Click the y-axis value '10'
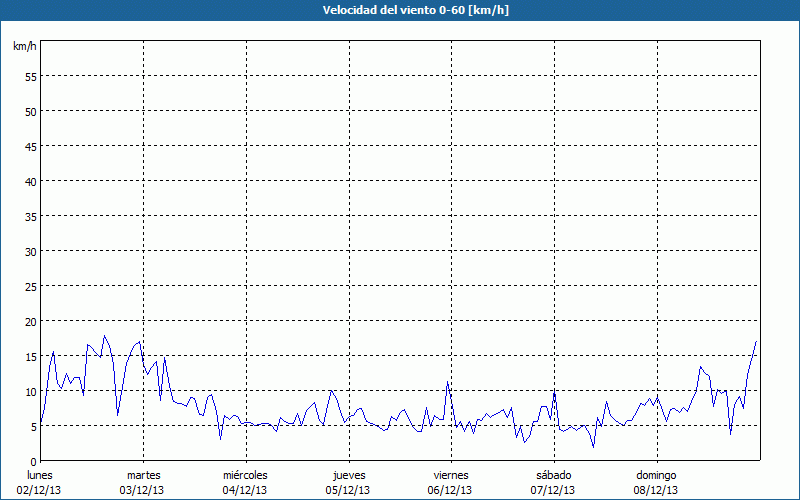800x500 pixels. [30, 391]
